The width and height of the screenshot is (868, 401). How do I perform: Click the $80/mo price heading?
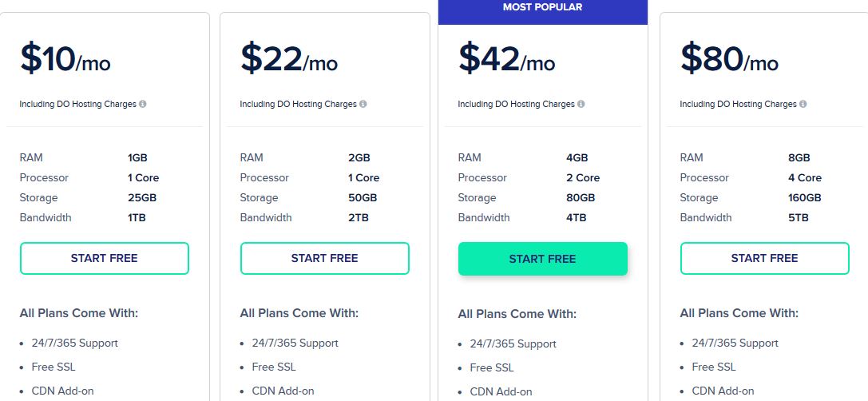tap(730, 58)
